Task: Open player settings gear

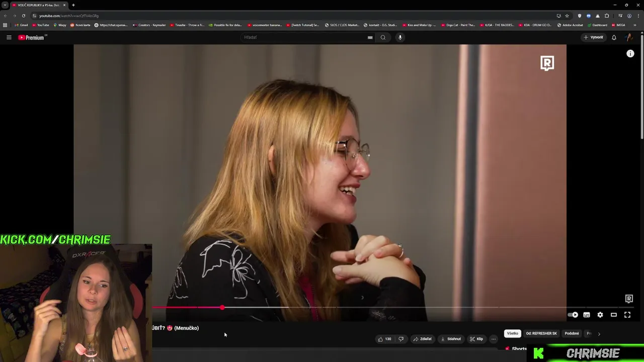Action: pyautogui.click(x=600, y=315)
